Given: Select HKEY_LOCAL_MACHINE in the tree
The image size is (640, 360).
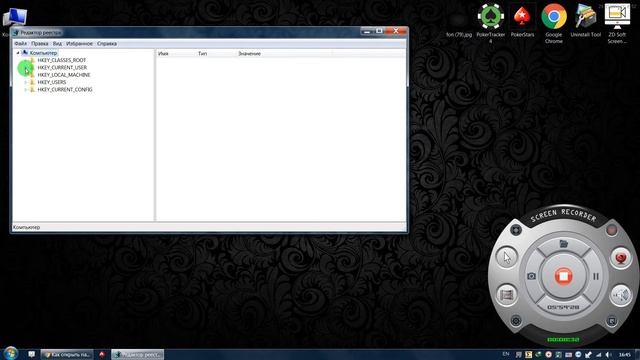Looking at the screenshot, I should tap(64, 75).
